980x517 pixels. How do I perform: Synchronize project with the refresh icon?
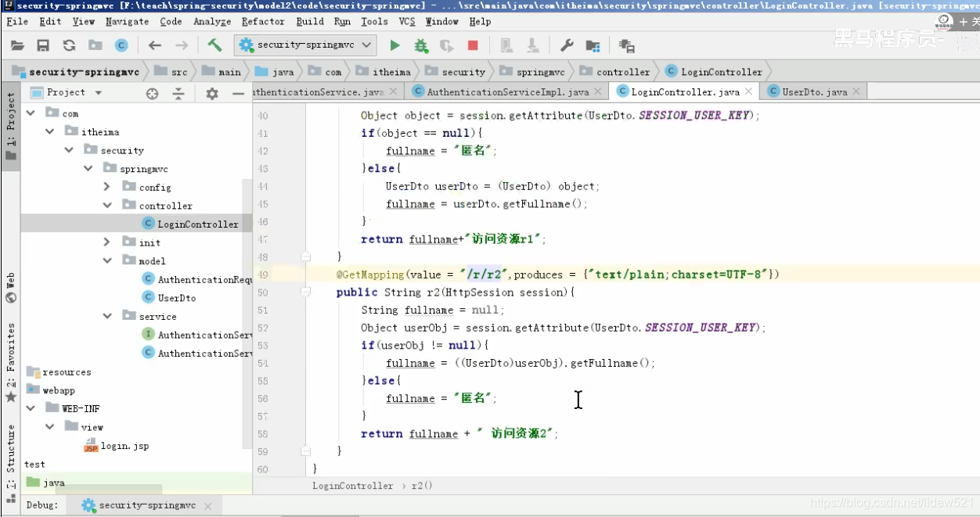tap(70, 45)
